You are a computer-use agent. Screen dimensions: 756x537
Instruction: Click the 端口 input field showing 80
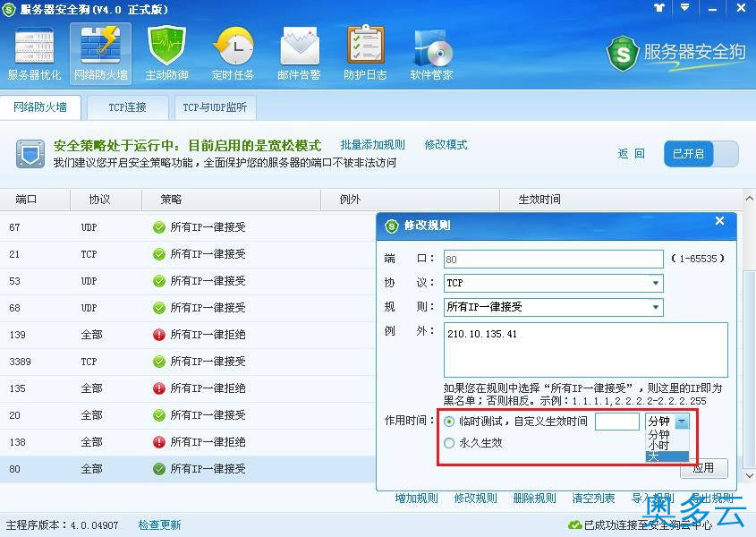[554, 260]
